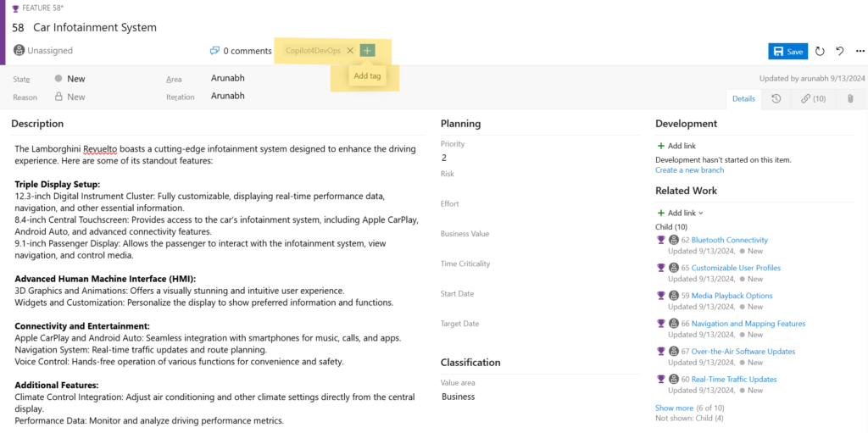Click the Description section heading
868x433 pixels.
(37, 124)
